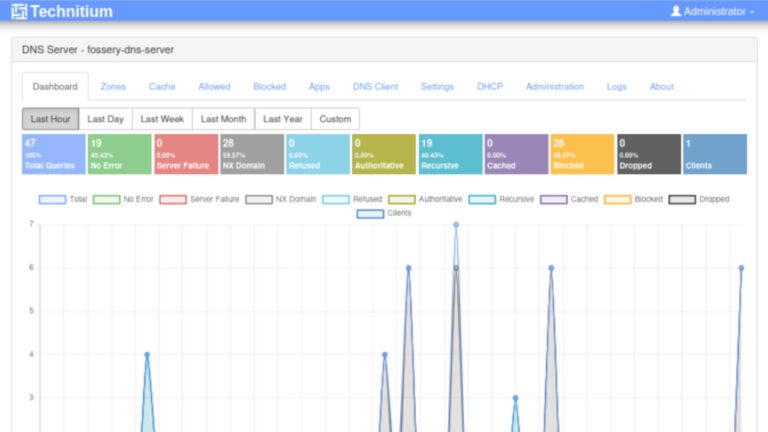The height and width of the screenshot is (432, 768).
Task: Toggle the Refused legend series
Action: [352, 199]
